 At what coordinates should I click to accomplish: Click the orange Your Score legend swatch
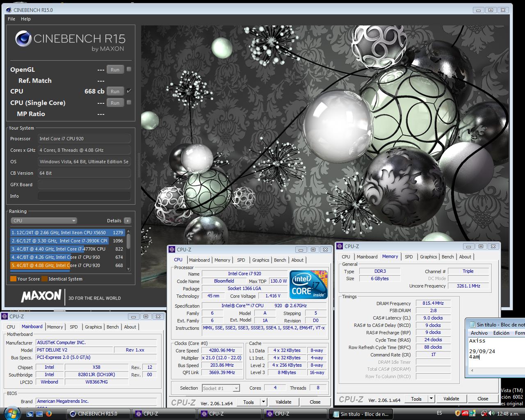click(x=13, y=279)
